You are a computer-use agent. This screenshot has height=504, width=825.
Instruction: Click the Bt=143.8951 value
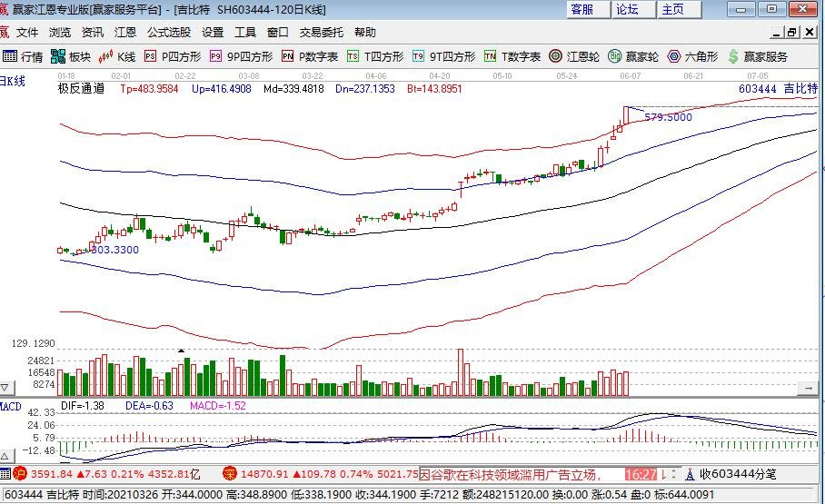coord(434,89)
